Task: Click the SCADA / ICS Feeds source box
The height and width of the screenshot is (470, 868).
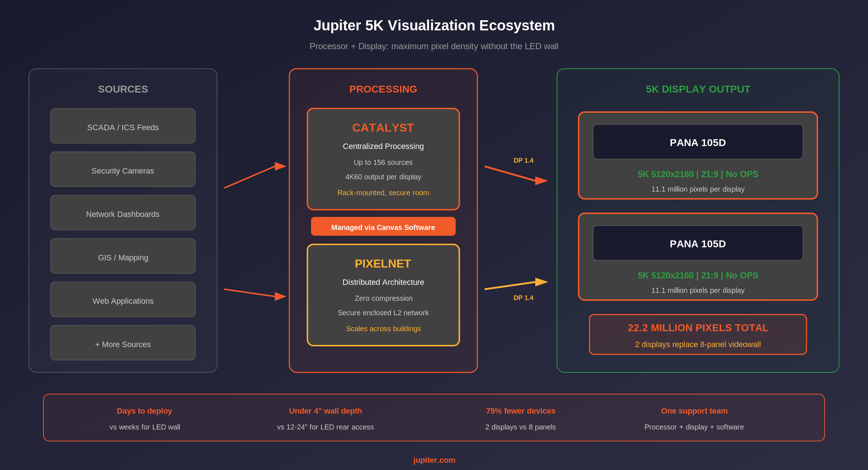Action: [123, 126]
